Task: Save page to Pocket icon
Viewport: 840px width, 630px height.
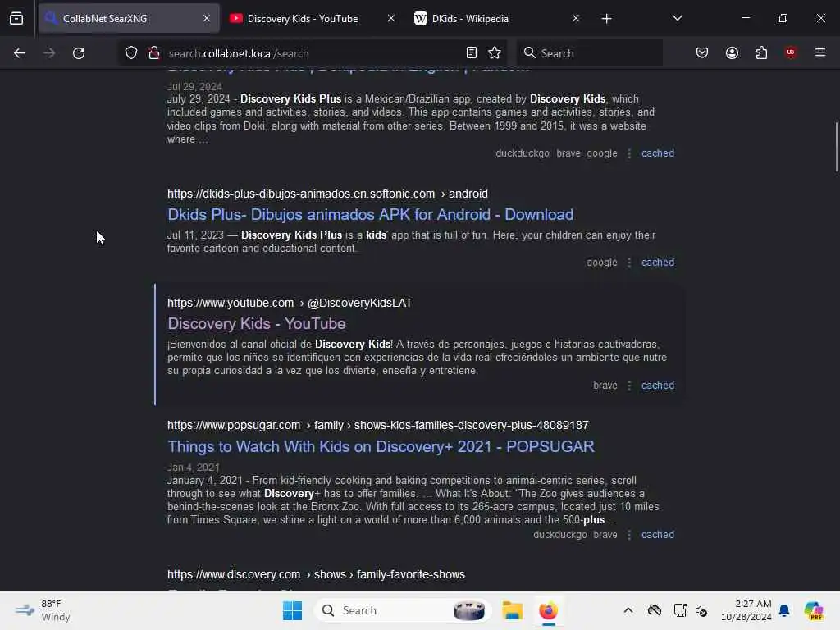Action: [x=702, y=52]
